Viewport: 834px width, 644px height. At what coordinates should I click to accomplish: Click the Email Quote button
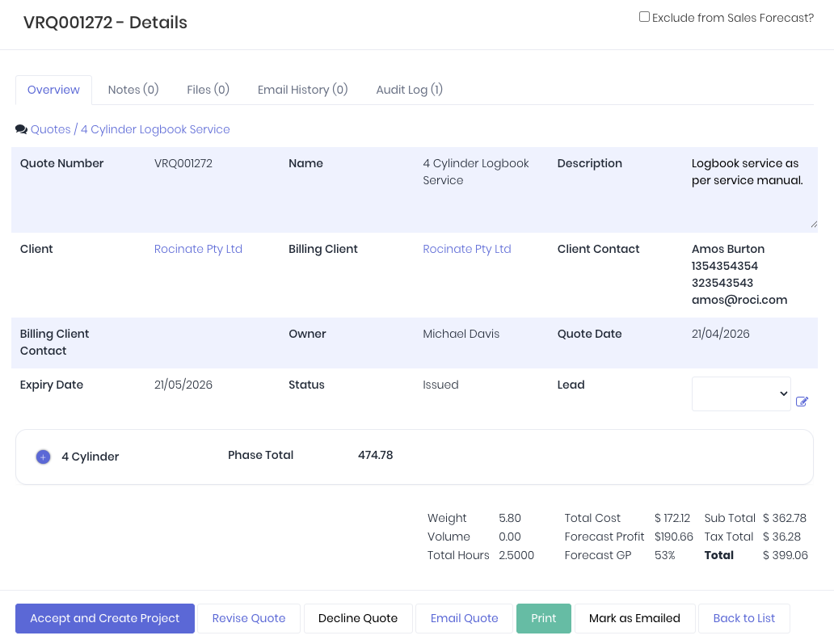[x=465, y=618]
